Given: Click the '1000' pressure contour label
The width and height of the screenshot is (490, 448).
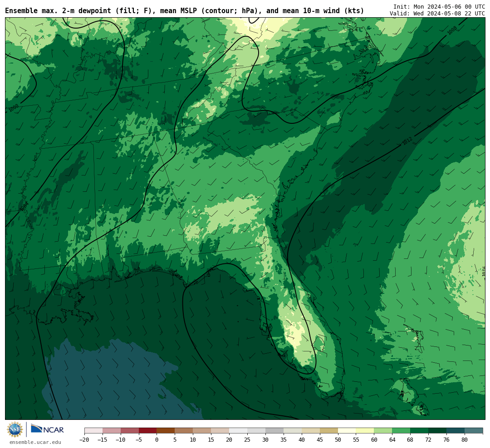Looking at the screenshot, I should point(14,108).
